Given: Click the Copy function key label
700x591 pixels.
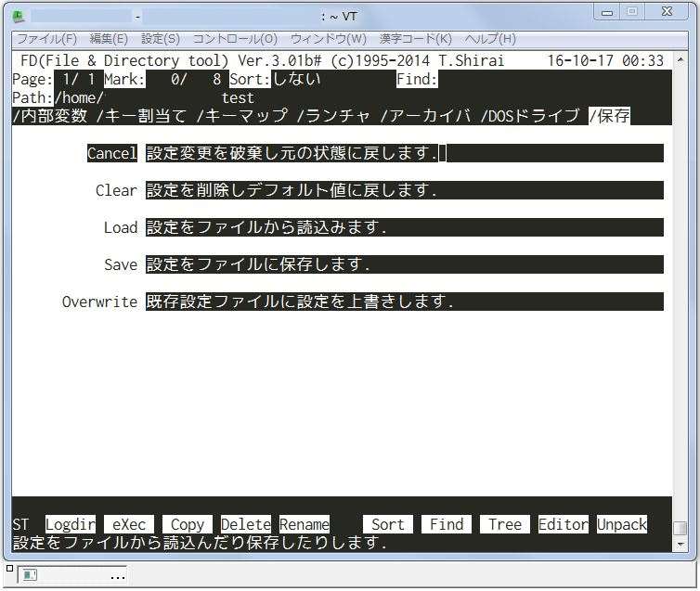Looking at the screenshot, I should [x=187, y=524].
